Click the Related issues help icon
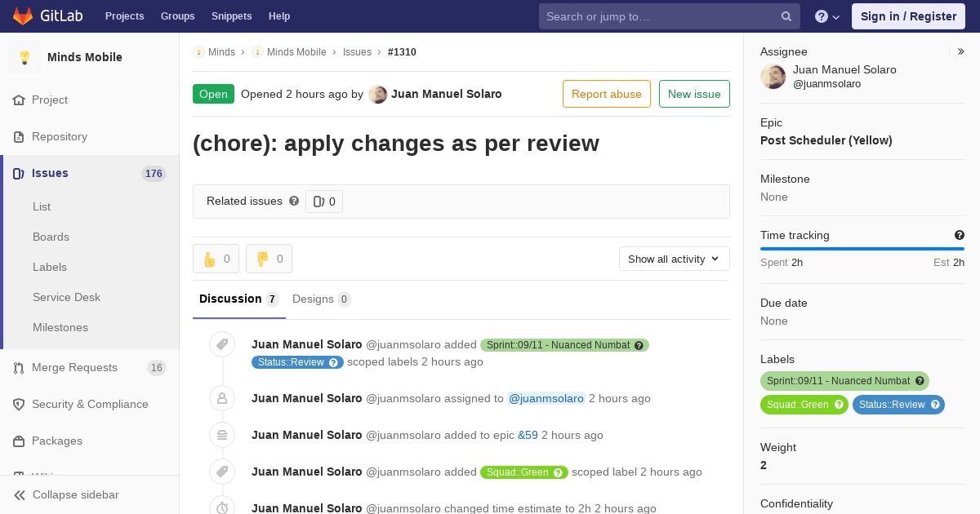980x514 pixels. pos(294,201)
